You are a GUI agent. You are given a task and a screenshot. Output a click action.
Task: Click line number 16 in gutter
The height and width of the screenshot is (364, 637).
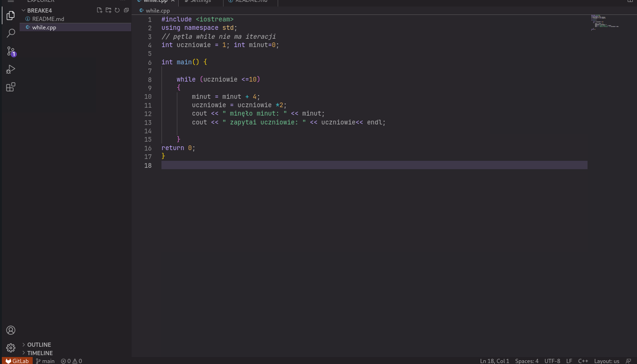point(147,148)
